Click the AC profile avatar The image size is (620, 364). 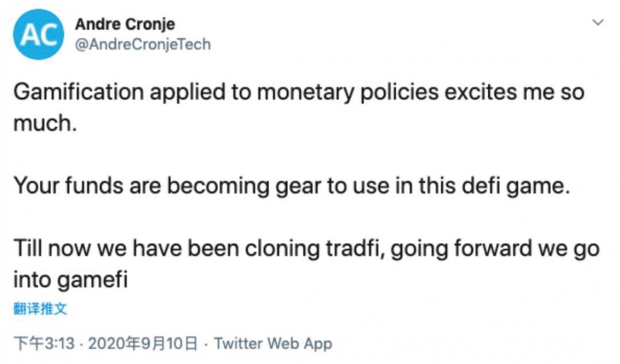pyautogui.click(x=38, y=35)
